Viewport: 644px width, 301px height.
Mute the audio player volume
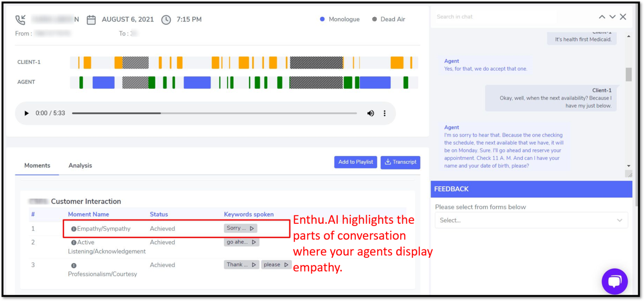[x=371, y=113]
